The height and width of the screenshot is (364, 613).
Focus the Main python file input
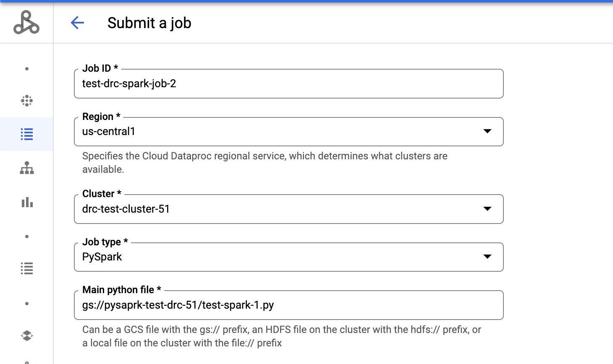tap(288, 305)
